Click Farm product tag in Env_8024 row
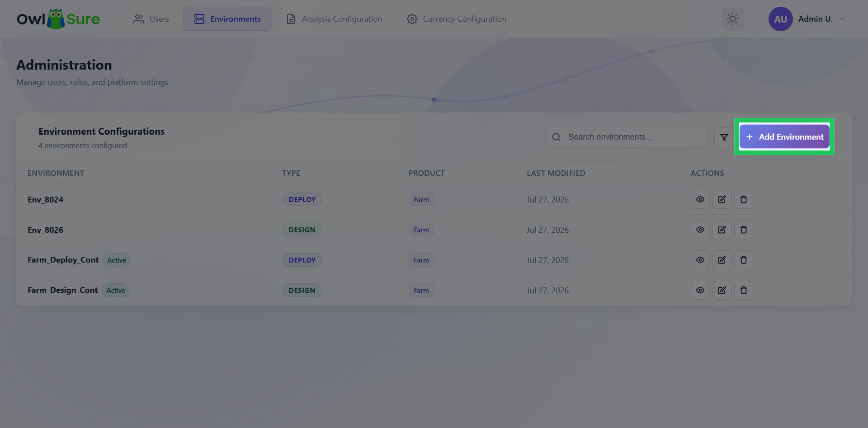This screenshot has height=428, width=868. tap(421, 199)
